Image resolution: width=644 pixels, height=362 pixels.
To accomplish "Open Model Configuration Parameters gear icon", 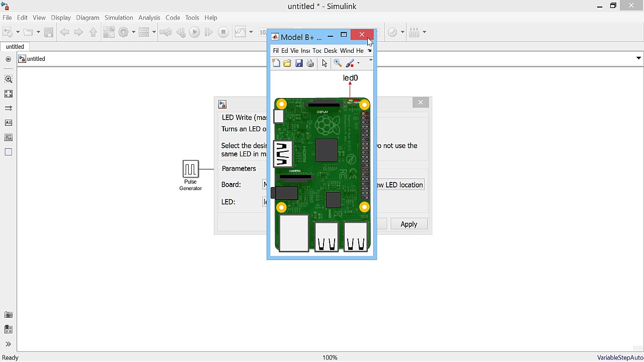I will click(x=124, y=32).
